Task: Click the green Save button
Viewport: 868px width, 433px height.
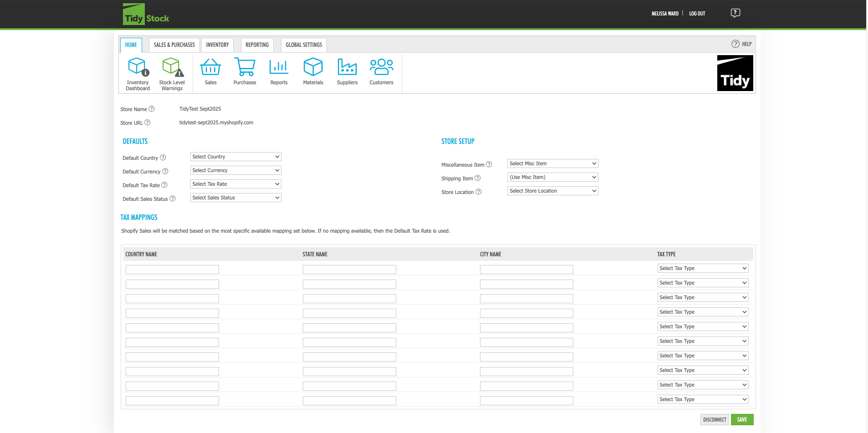Action: pos(742,419)
